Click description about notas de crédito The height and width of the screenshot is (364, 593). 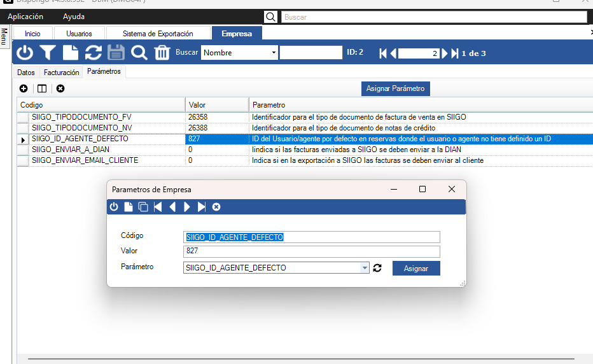tap(344, 128)
